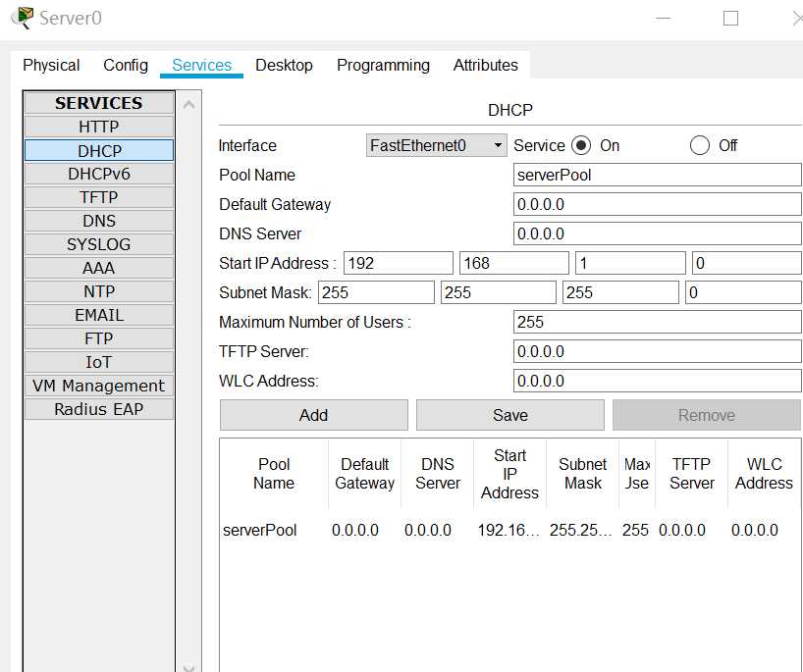The height and width of the screenshot is (672, 803).
Task: Open the DHCPv6 service settings
Action: [x=99, y=174]
